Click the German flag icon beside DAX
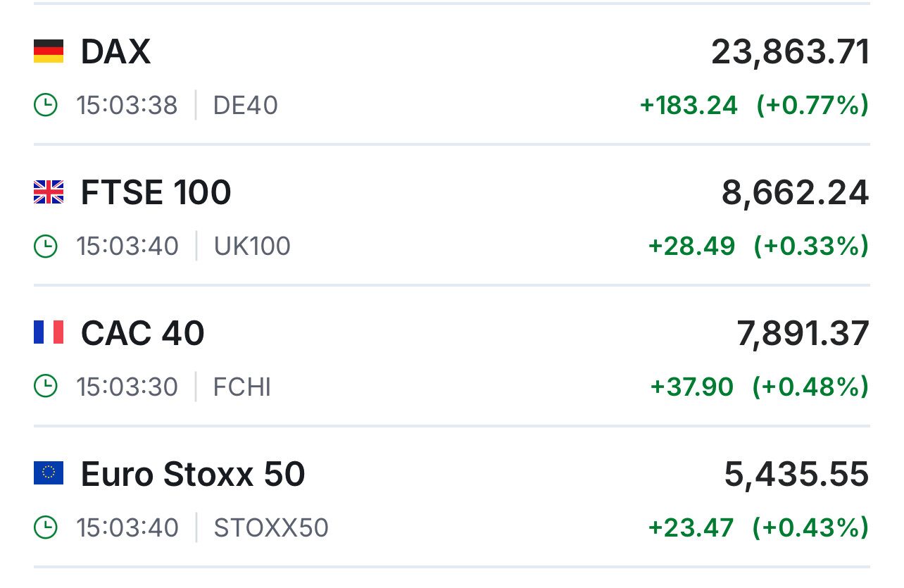 (49, 51)
